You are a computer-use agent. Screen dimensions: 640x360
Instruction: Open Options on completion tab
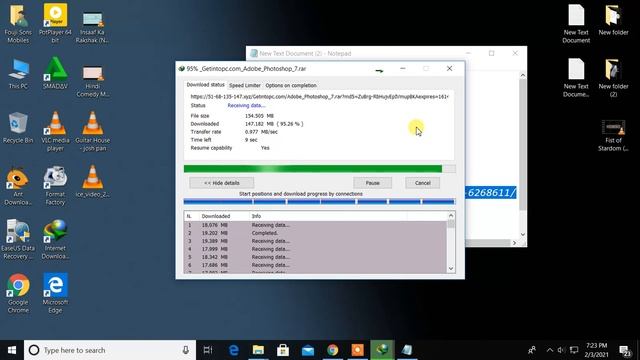pyautogui.click(x=291, y=85)
